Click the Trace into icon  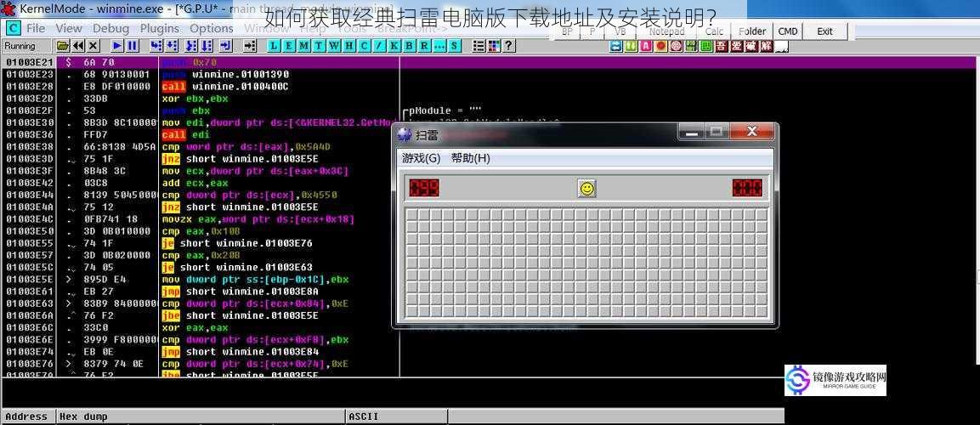[x=190, y=46]
